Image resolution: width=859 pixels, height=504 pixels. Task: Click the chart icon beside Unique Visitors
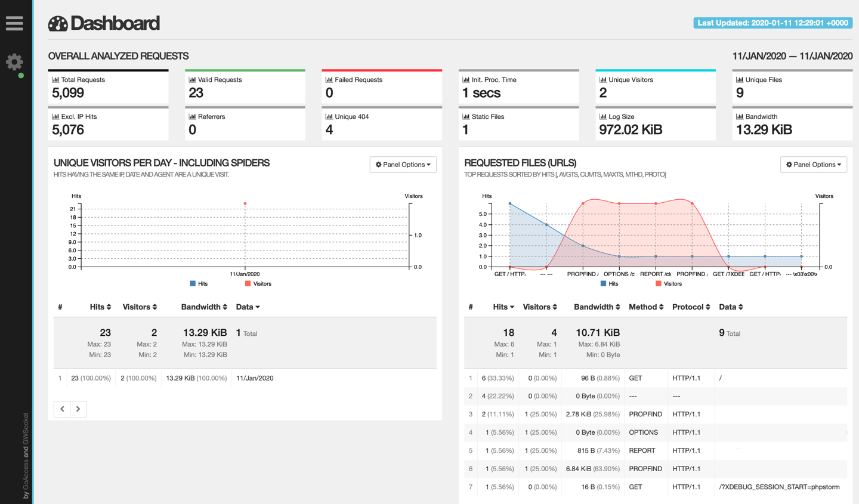tap(602, 79)
